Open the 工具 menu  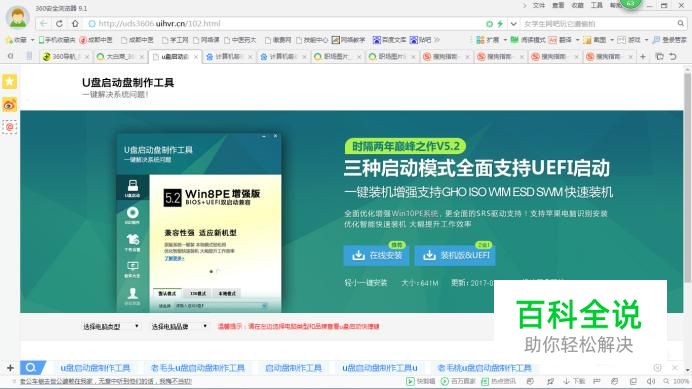pyautogui.click(x=597, y=5)
